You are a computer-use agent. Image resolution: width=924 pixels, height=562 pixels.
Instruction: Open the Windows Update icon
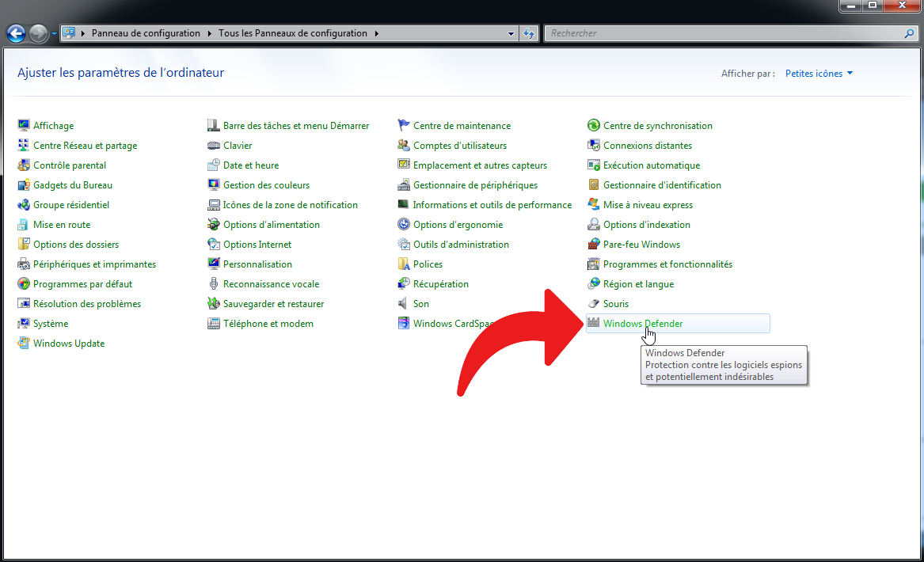coord(24,343)
